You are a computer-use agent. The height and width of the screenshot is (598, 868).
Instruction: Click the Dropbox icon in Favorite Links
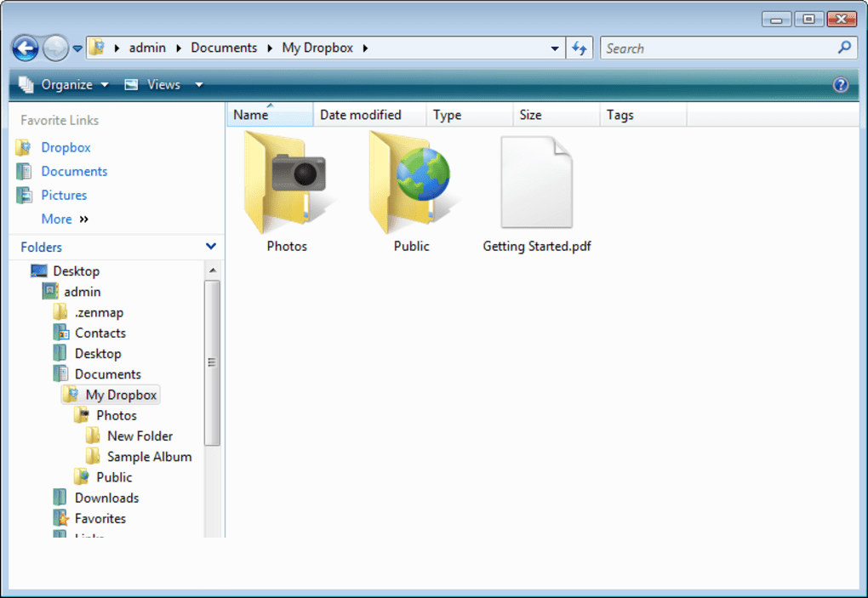coord(23,148)
